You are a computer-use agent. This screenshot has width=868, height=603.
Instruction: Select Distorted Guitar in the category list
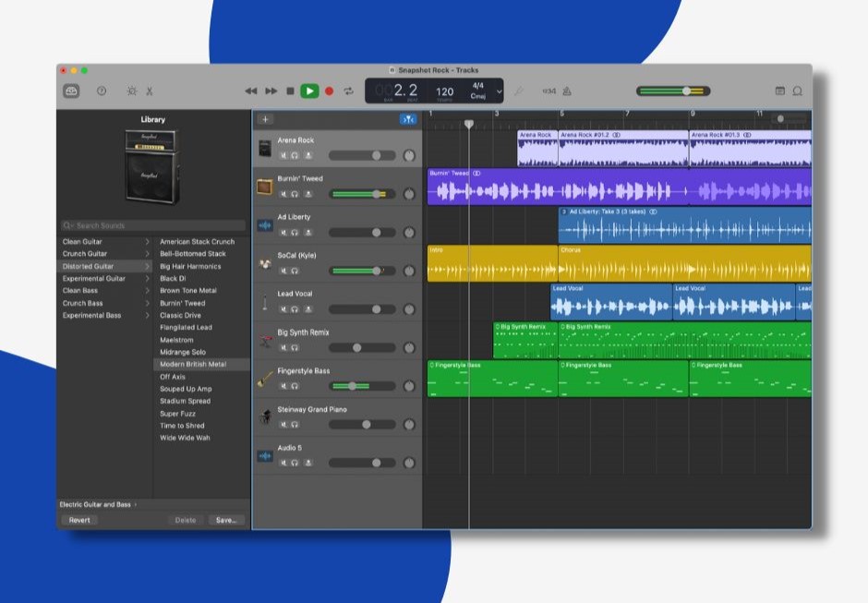click(x=88, y=266)
